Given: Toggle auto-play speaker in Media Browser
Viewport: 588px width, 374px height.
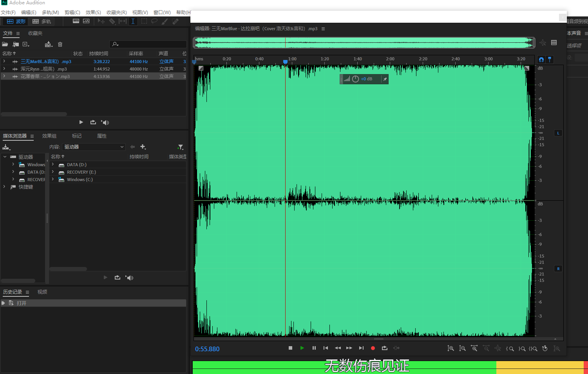Looking at the screenshot, I should [x=129, y=278].
